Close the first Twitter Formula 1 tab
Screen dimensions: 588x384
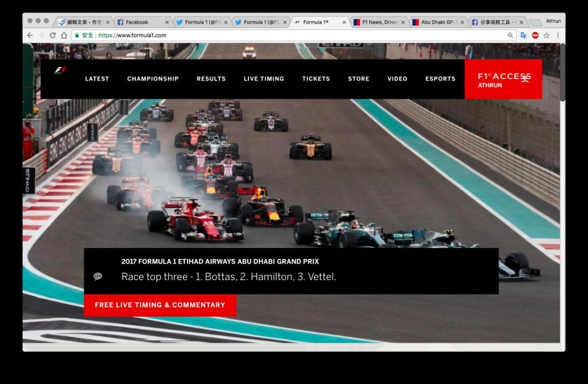(226, 22)
